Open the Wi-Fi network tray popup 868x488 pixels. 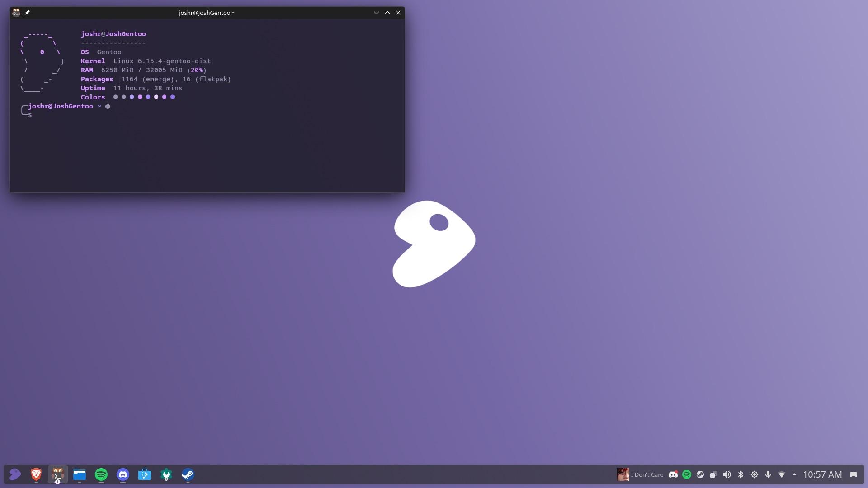(781, 474)
